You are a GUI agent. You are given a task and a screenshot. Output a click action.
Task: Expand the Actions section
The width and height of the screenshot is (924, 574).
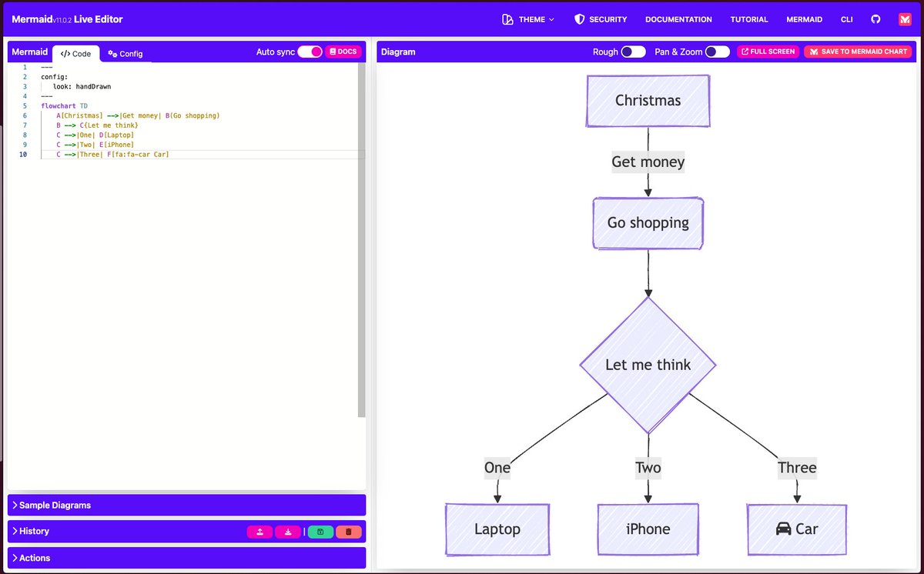pyautogui.click(x=186, y=558)
